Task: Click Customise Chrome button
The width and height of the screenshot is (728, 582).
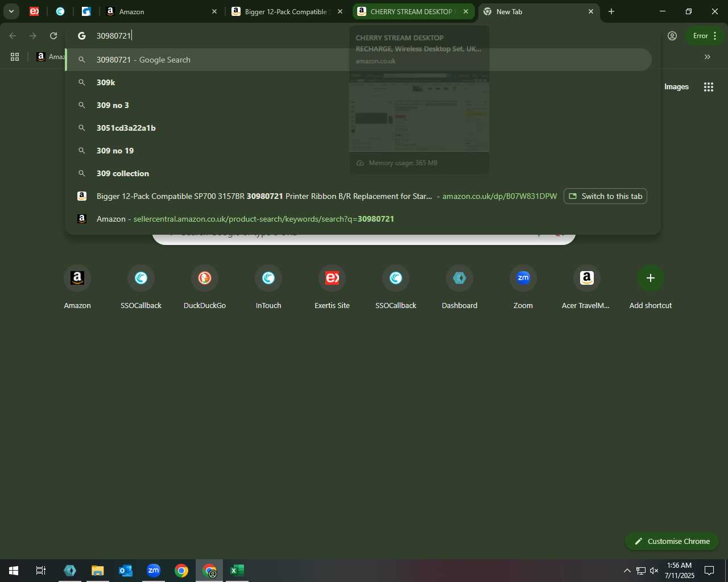Action: (672, 541)
